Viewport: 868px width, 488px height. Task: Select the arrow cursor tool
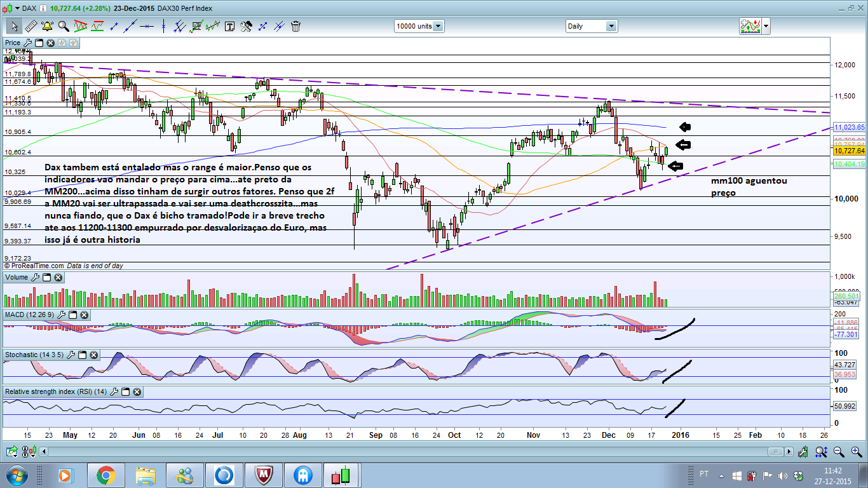[x=14, y=26]
